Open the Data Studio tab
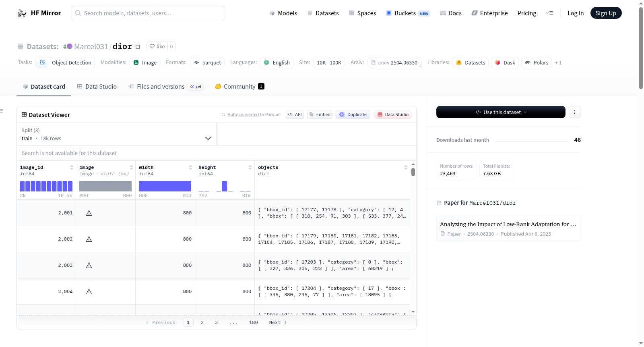 (x=97, y=87)
